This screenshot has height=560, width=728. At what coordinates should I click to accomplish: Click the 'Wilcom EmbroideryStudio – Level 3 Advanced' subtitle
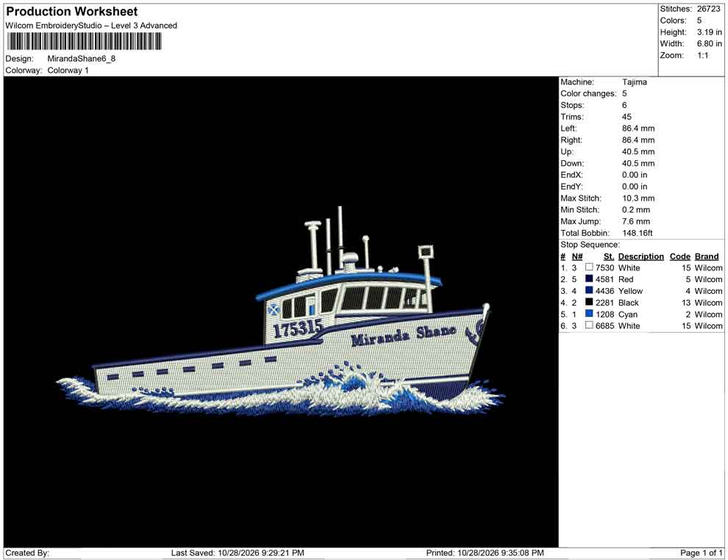click(x=91, y=26)
